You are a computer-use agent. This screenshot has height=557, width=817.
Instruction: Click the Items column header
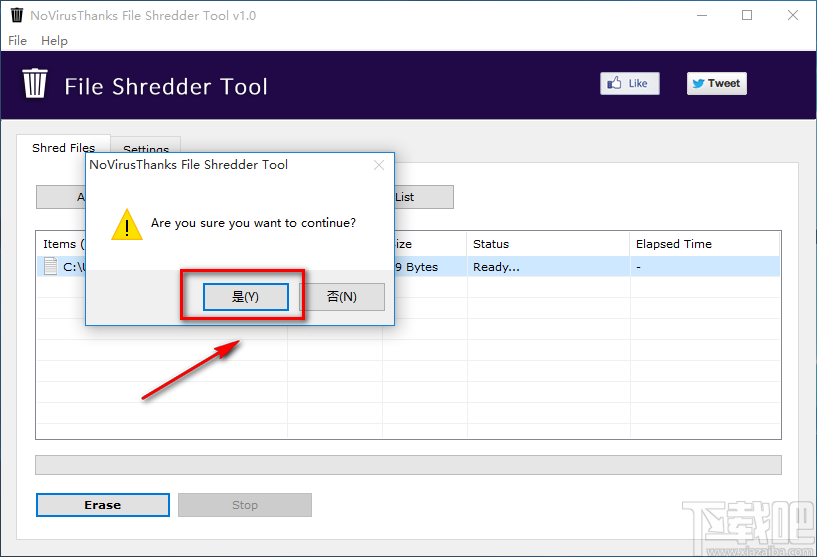(x=61, y=244)
